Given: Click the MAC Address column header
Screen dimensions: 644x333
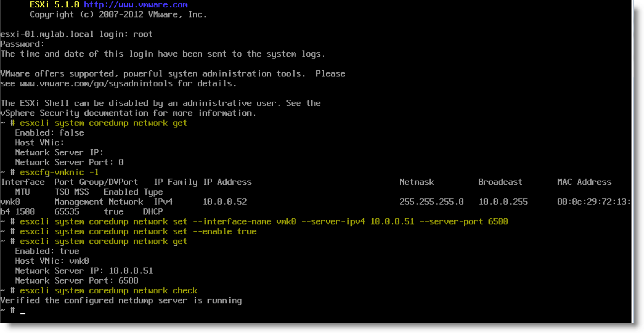Looking at the screenshot, I should pyautogui.click(x=584, y=182).
